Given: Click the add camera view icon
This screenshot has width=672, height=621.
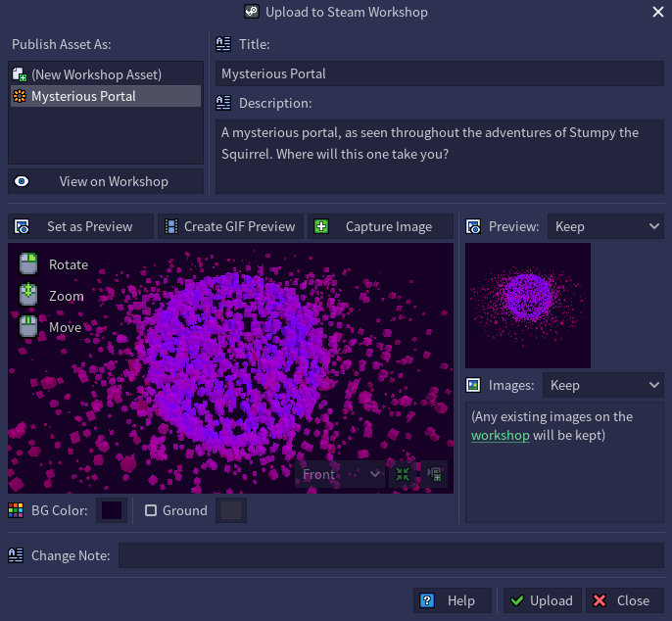Looking at the screenshot, I should coord(435,475).
